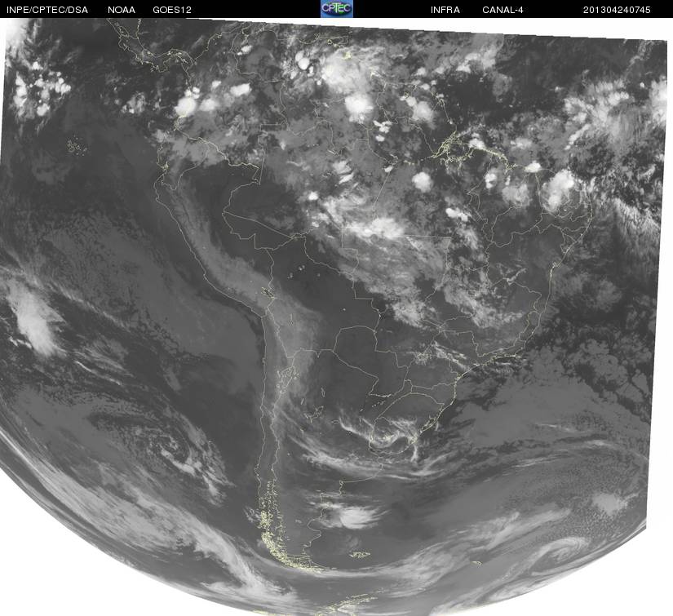Screen dimensions: 673x616
Task: Click the timestamp 201304240745
Action: coord(617,10)
